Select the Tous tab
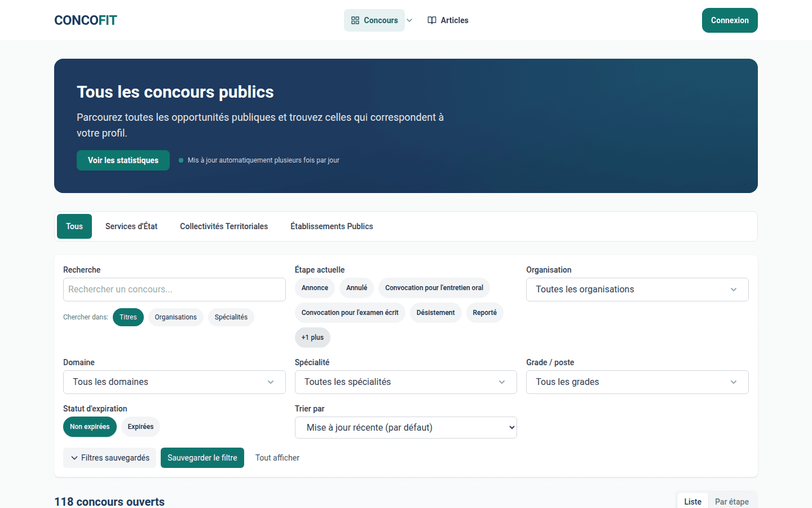812x508 pixels. click(74, 226)
